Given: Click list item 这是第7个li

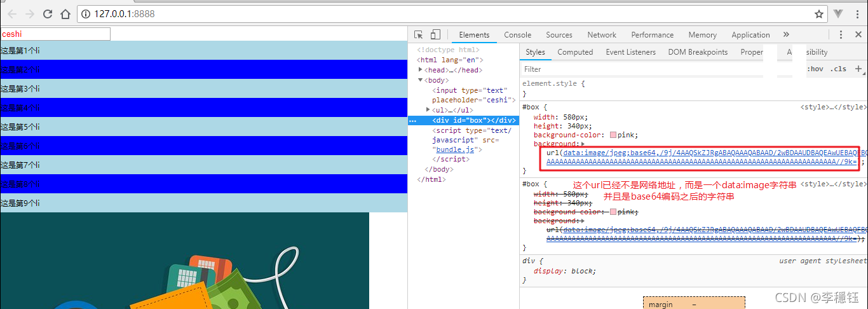Looking at the screenshot, I should coord(203,165).
